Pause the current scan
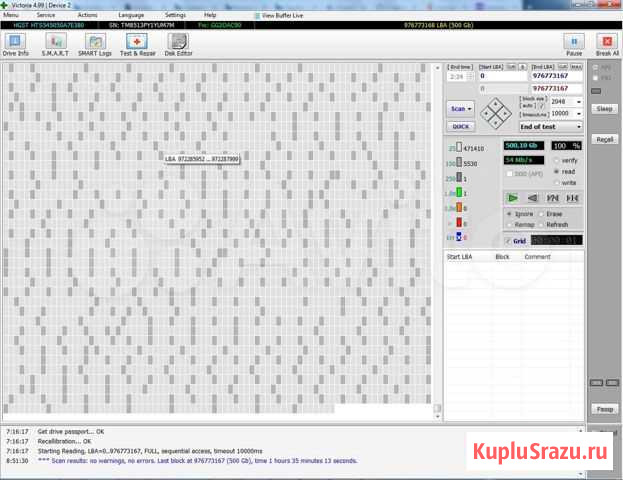The width and height of the screenshot is (623, 480). pos(575,43)
